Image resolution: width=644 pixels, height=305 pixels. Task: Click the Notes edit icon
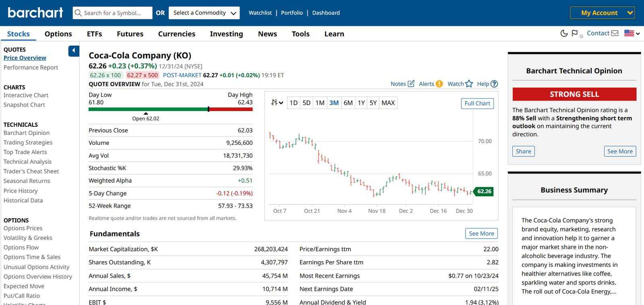(x=411, y=84)
